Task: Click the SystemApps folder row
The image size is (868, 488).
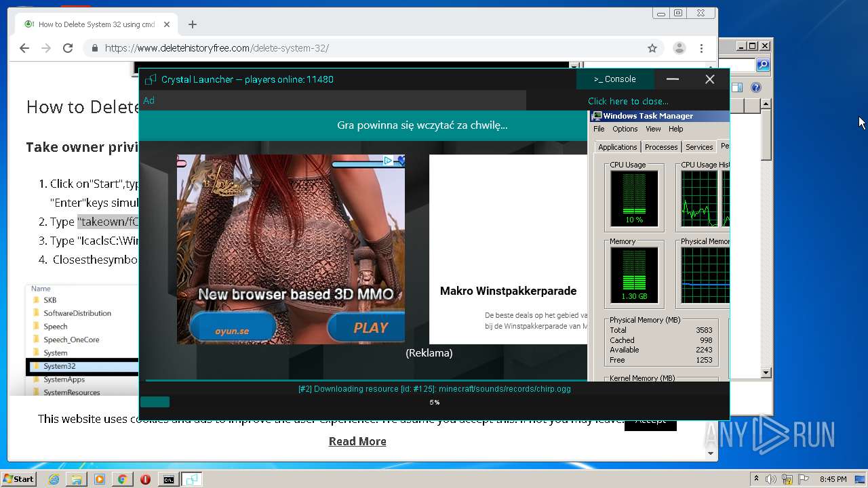Action: [x=64, y=380]
